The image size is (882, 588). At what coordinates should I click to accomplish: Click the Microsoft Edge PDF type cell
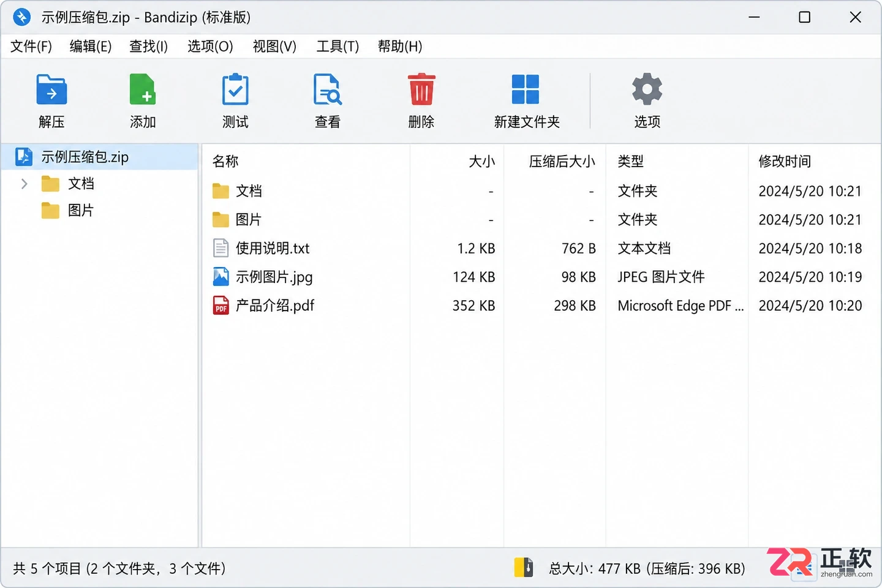(680, 306)
